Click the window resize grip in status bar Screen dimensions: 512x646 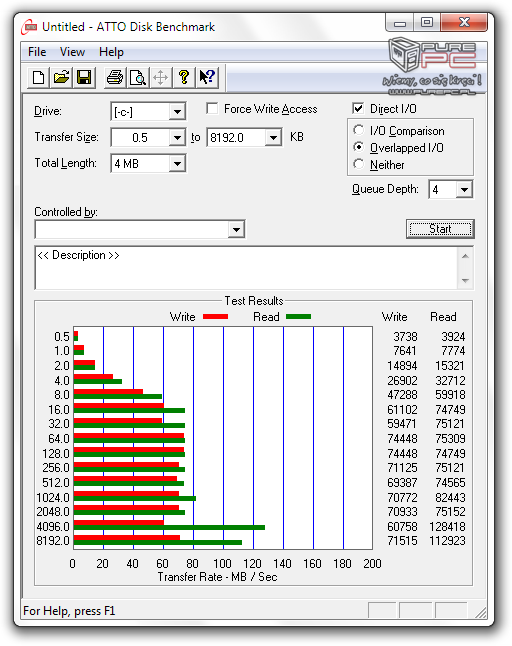(480, 612)
